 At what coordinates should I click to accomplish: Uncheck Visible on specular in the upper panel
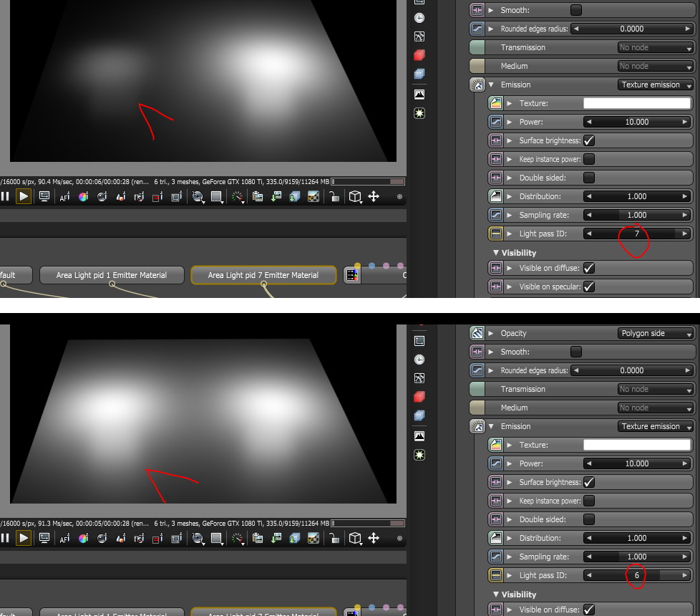coord(589,287)
